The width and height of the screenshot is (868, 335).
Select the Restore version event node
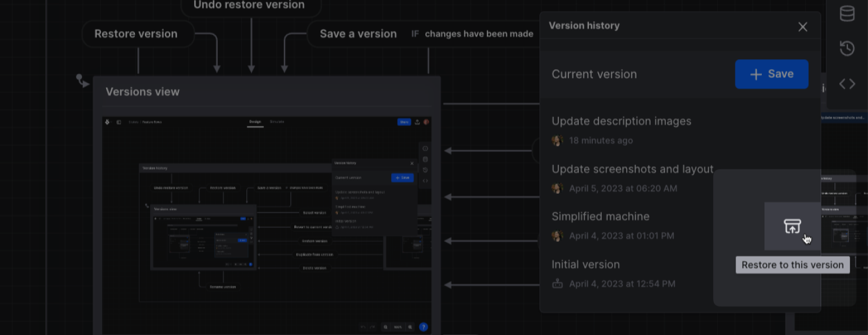[136, 34]
